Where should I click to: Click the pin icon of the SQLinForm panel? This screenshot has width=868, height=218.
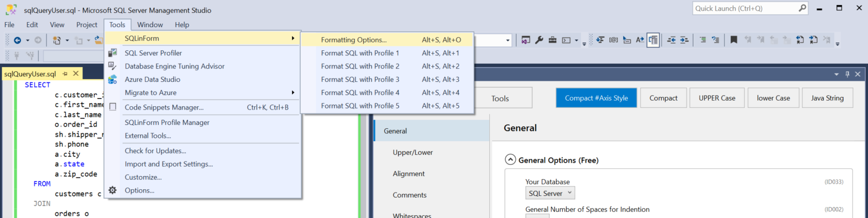(848, 74)
